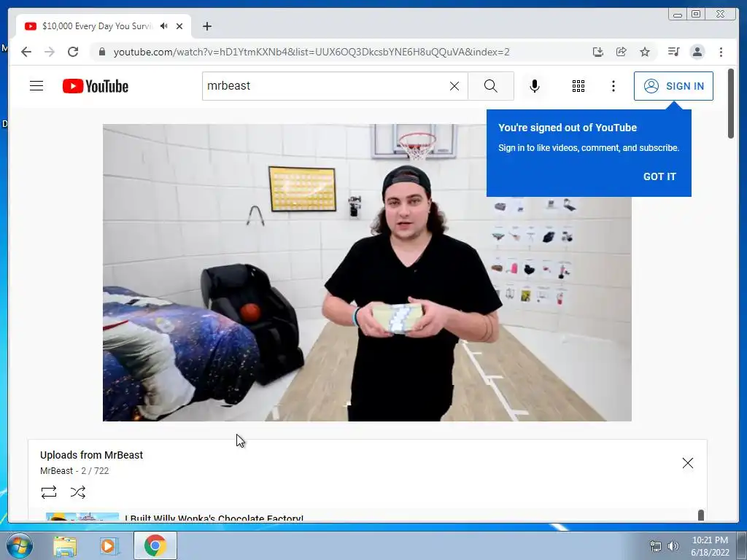Clear the search box text
Image resolution: width=747 pixels, height=560 pixels.
pos(454,86)
